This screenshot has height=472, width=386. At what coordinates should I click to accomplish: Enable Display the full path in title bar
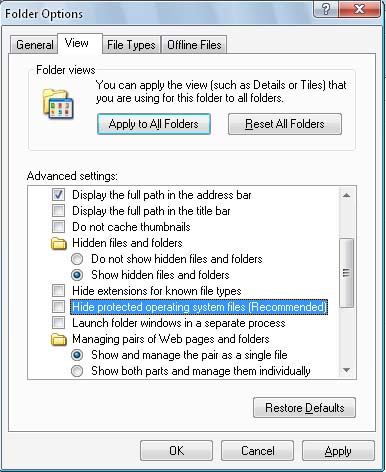58,211
